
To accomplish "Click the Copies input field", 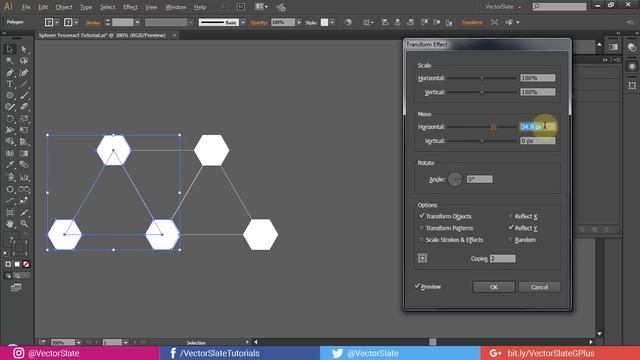I will click(502, 258).
